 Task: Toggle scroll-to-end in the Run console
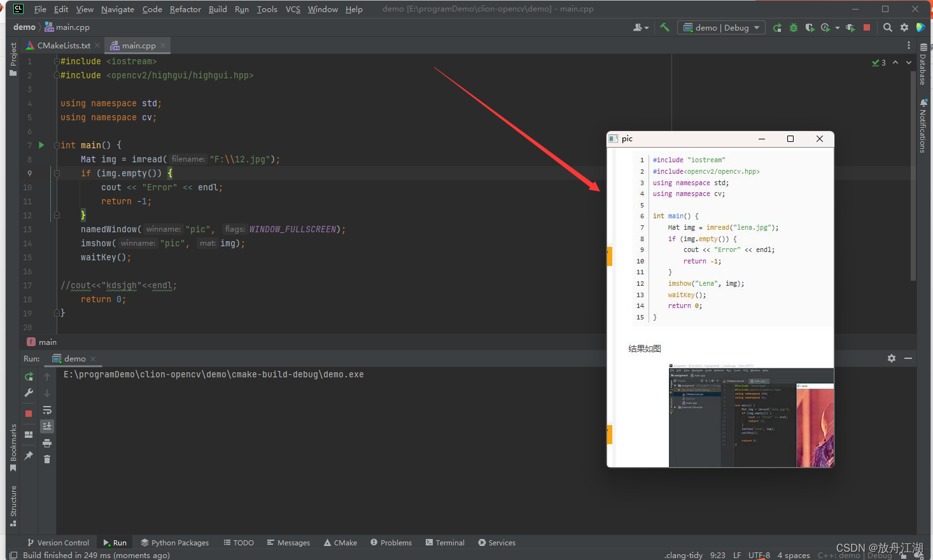[47, 426]
